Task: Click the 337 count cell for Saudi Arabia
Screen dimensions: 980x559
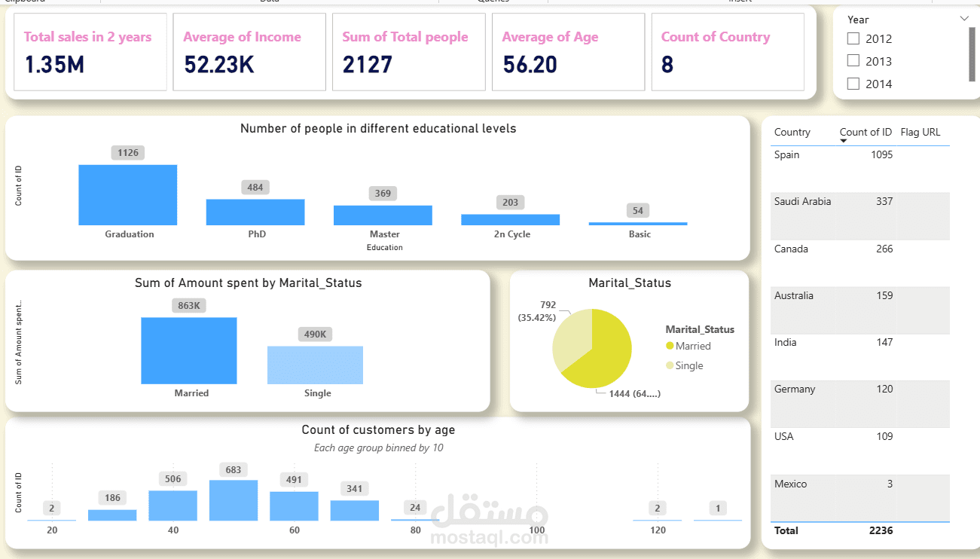Action: [x=884, y=202]
